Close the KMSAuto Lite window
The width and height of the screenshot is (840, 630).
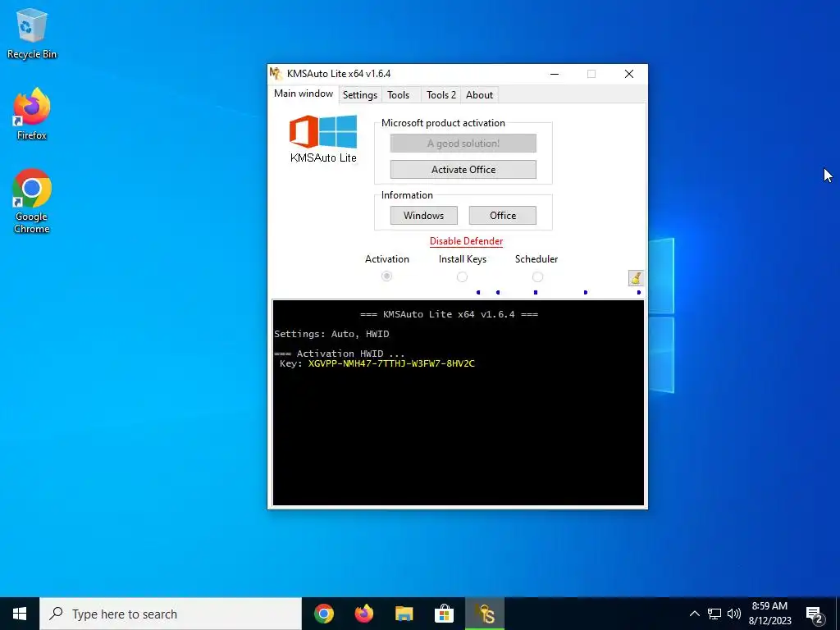tap(629, 74)
